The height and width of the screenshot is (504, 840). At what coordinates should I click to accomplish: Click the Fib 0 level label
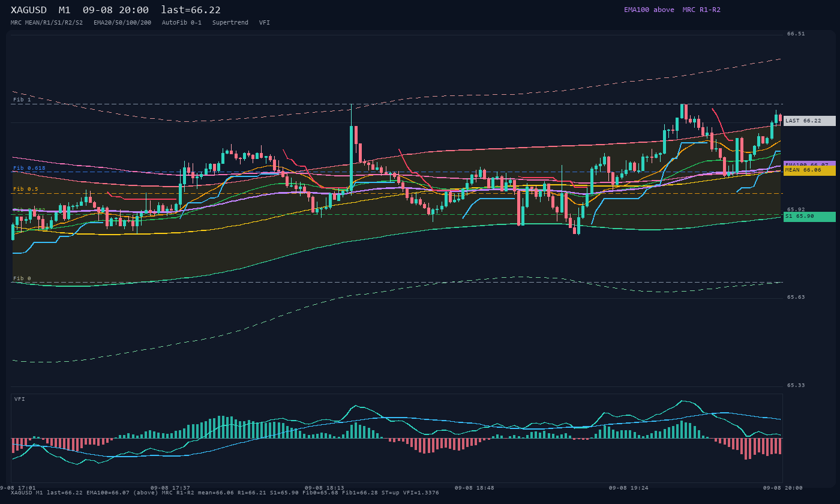coord(22,278)
